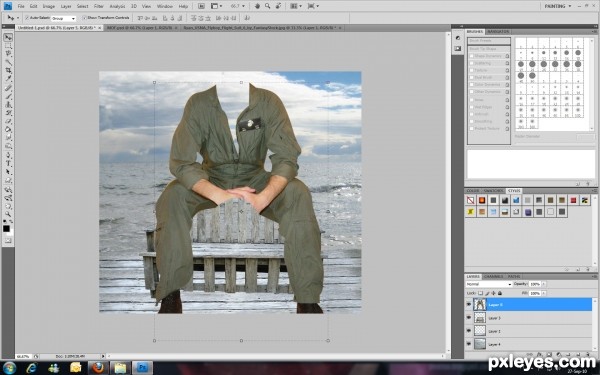Viewport: 600px width, 375px height.
Task: Switch to the Swatches tab
Action: (494, 191)
